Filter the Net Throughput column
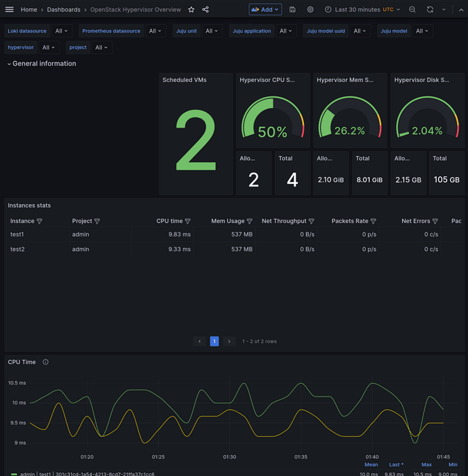The image size is (468, 476). (x=311, y=221)
